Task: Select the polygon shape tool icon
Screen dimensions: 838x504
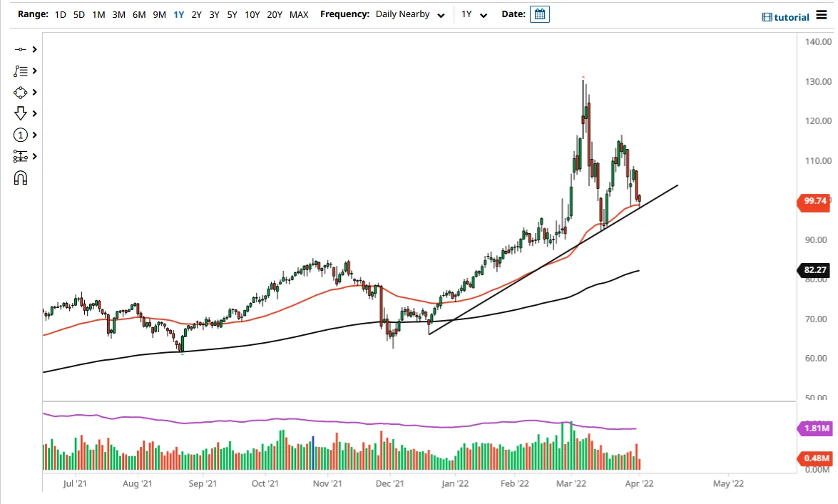Action: tap(20, 93)
